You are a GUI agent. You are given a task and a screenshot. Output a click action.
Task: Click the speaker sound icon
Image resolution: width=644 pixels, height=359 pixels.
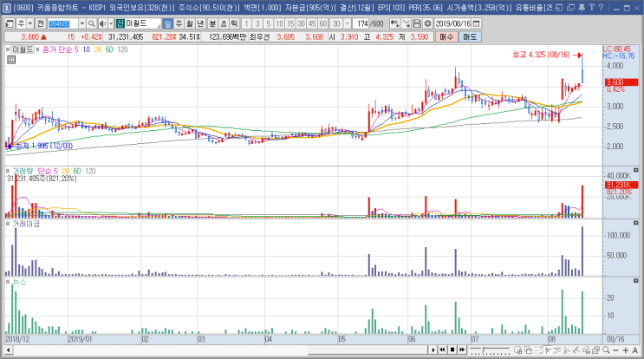click(x=102, y=23)
